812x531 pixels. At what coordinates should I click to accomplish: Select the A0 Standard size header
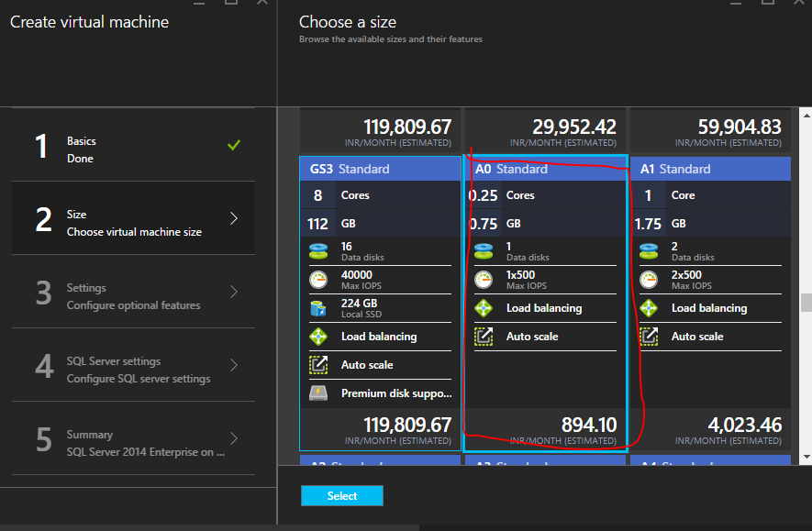[x=545, y=169]
